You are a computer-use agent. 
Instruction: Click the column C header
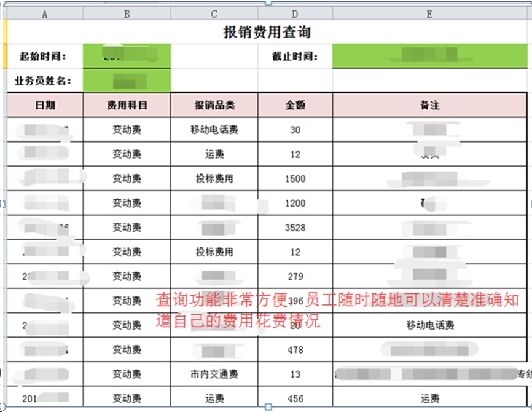[x=214, y=14]
